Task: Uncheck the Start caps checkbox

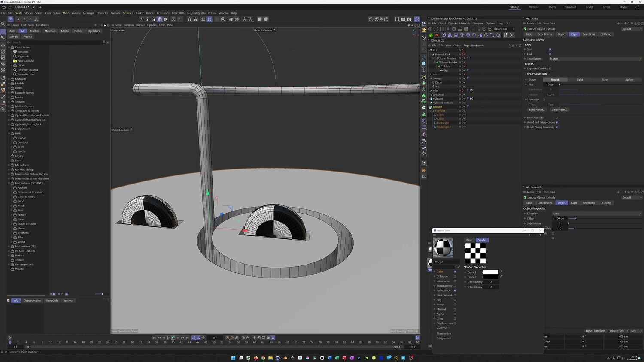Action: pos(550,49)
